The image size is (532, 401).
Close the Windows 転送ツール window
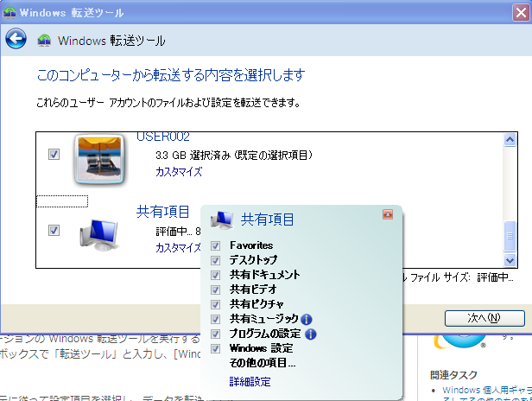[x=521, y=13]
